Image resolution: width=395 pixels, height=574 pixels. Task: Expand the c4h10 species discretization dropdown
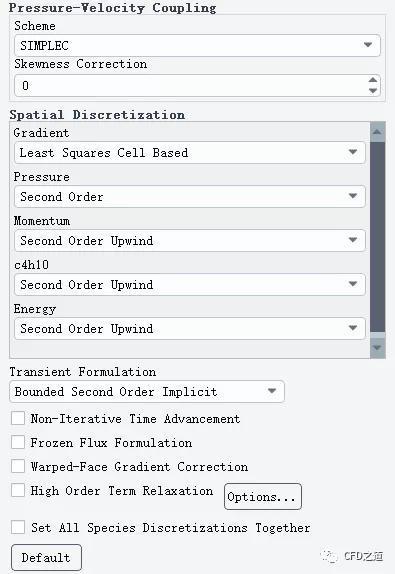point(190,284)
